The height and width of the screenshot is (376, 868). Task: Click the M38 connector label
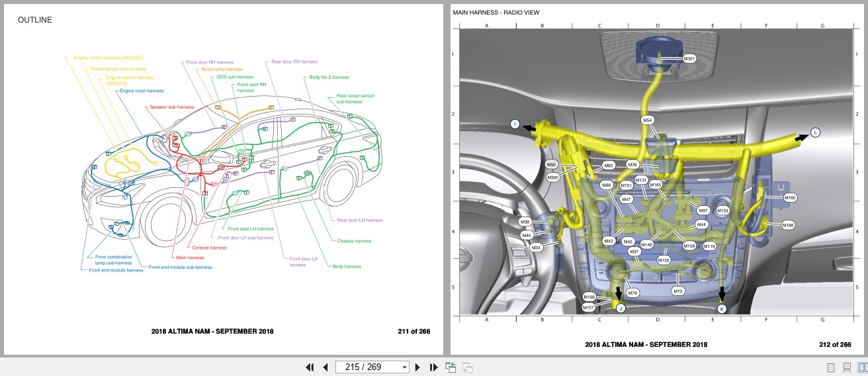(525, 222)
